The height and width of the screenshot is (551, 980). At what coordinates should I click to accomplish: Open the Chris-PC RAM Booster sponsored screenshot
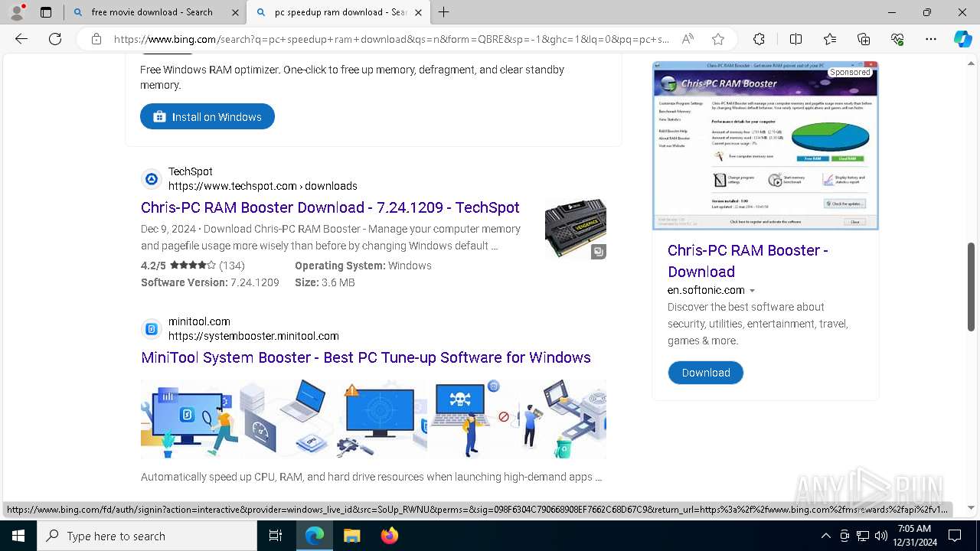click(x=766, y=145)
